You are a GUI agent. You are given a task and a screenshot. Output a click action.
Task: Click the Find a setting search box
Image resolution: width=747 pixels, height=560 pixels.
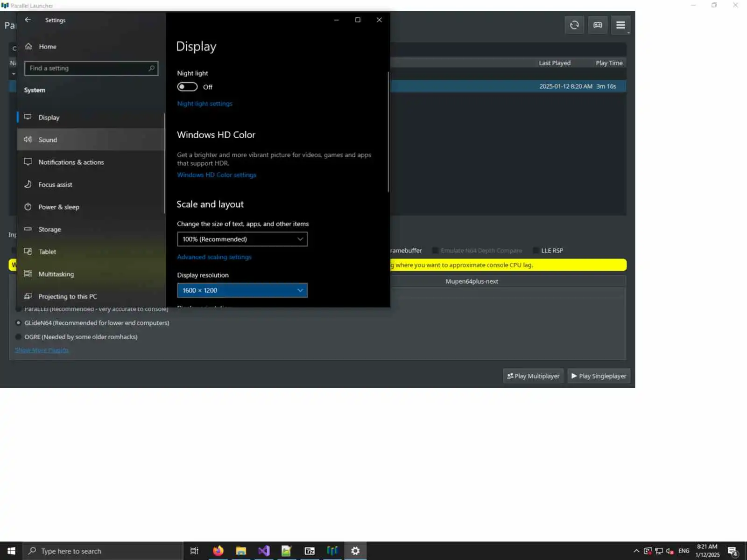pos(91,68)
